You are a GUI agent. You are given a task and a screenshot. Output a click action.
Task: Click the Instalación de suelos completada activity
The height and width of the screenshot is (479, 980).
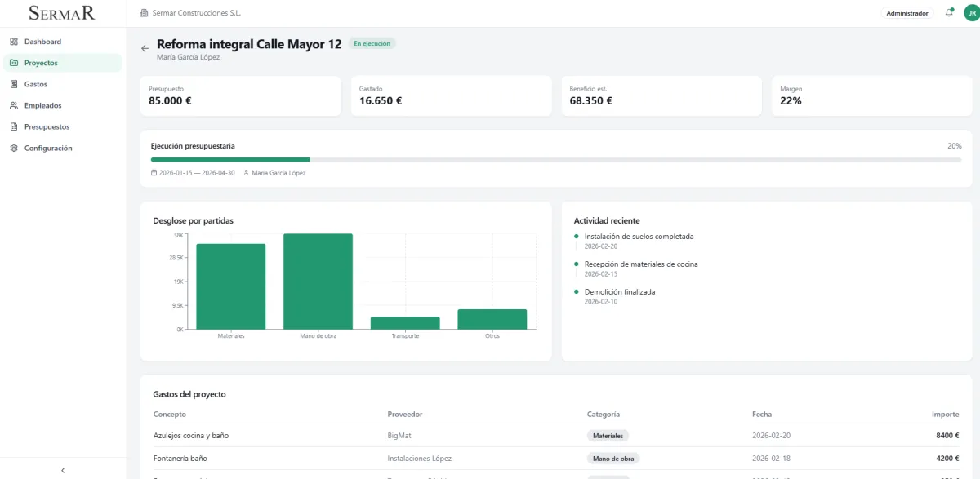pos(639,237)
